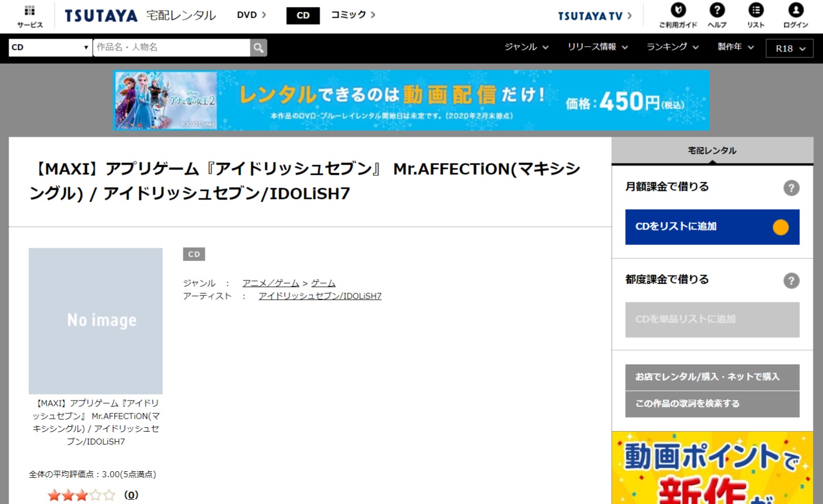823x504 pixels.
Task: Open the CD search category dropdown
Action: 50,48
